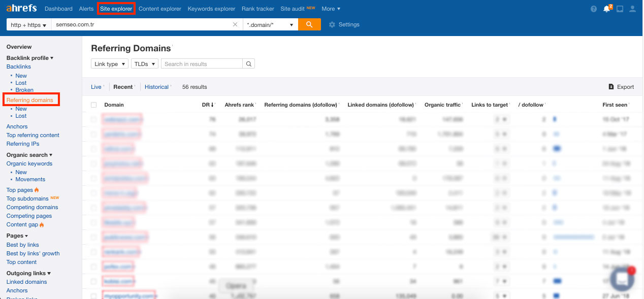
Task: Open Competing pages
Action: coord(29,216)
